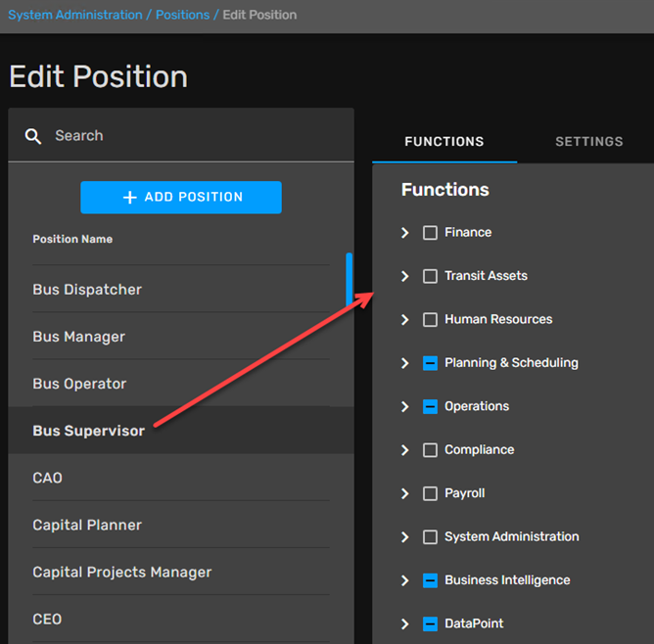This screenshot has height=644, width=654.
Task: Click the position list scrollbar
Action: point(350,279)
